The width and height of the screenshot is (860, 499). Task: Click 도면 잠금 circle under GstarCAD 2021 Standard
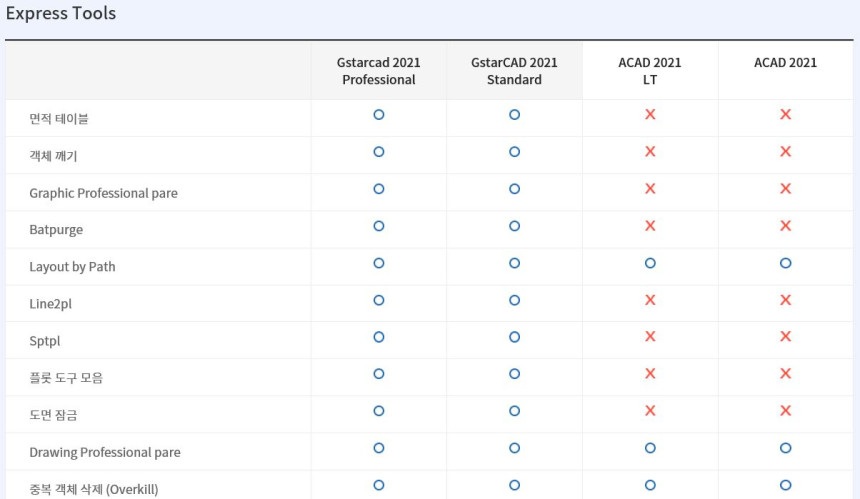point(514,411)
